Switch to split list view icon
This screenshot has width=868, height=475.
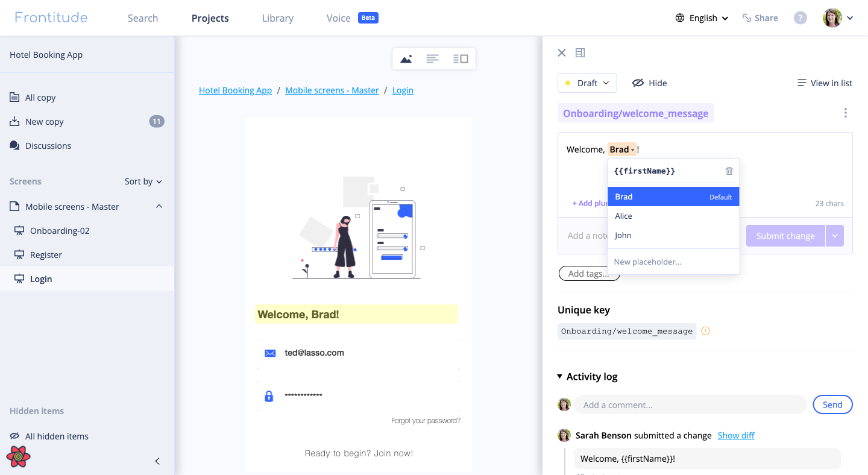[x=461, y=58]
